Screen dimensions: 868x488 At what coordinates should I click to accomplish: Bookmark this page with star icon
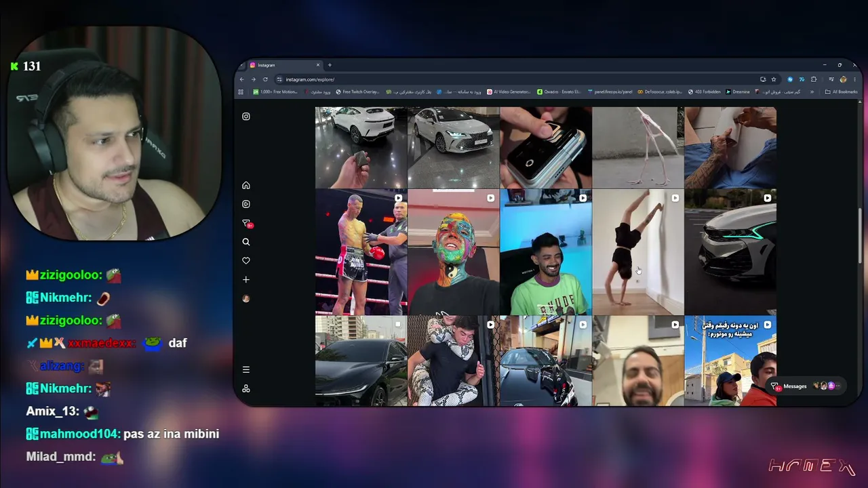[x=774, y=79]
